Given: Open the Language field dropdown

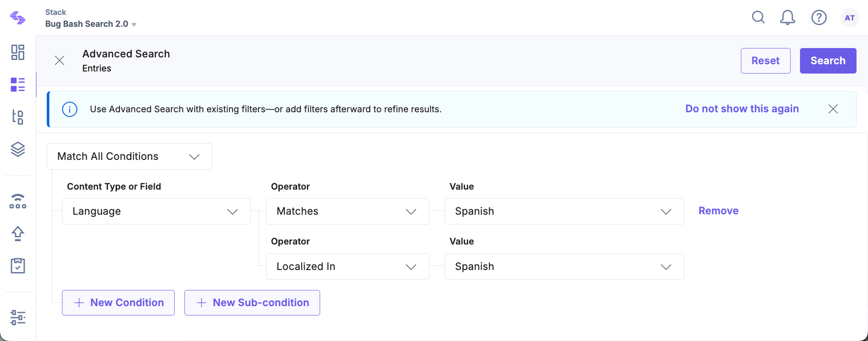Looking at the screenshot, I should pyautogui.click(x=156, y=211).
